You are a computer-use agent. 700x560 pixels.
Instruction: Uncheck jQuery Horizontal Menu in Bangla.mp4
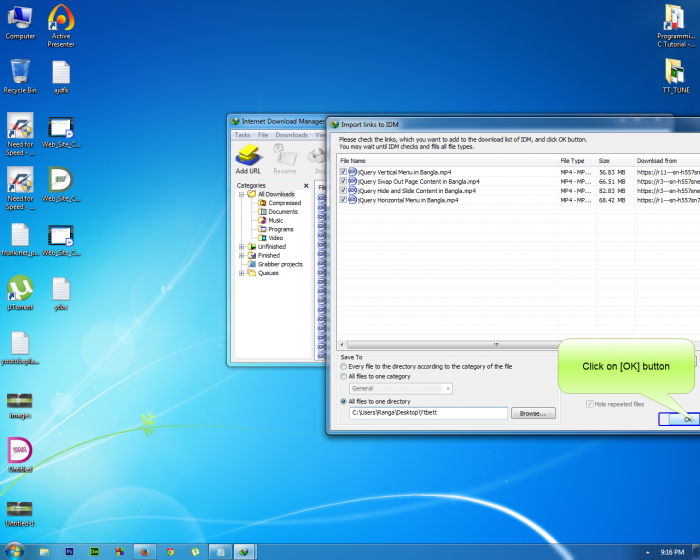point(343,200)
